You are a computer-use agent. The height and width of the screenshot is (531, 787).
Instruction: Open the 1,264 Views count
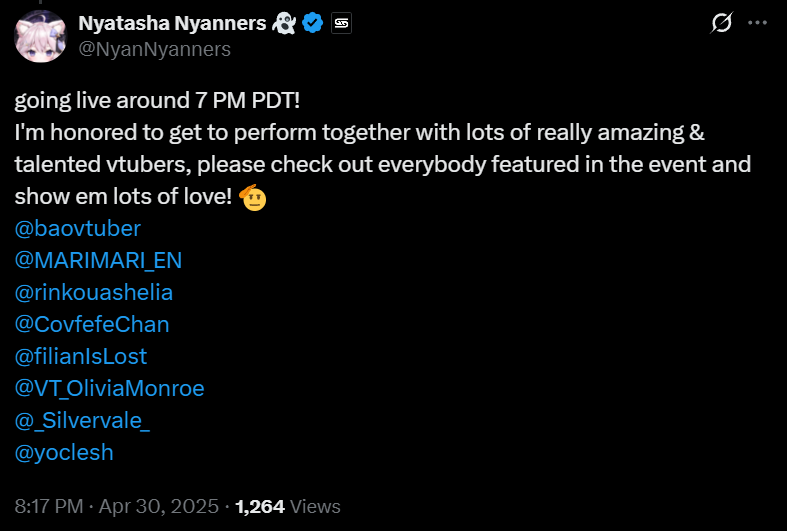click(288, 507)
